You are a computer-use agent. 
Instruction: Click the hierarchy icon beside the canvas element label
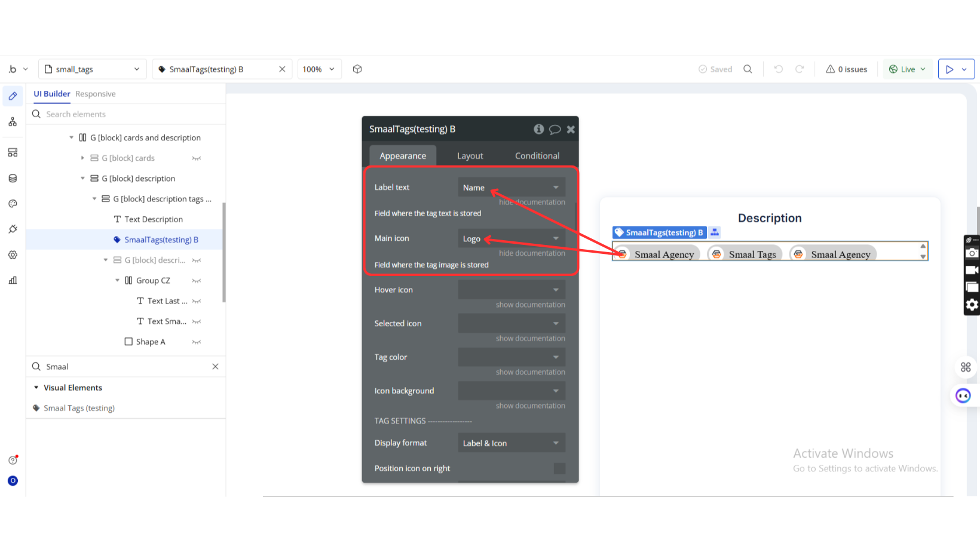click(715, 232)
